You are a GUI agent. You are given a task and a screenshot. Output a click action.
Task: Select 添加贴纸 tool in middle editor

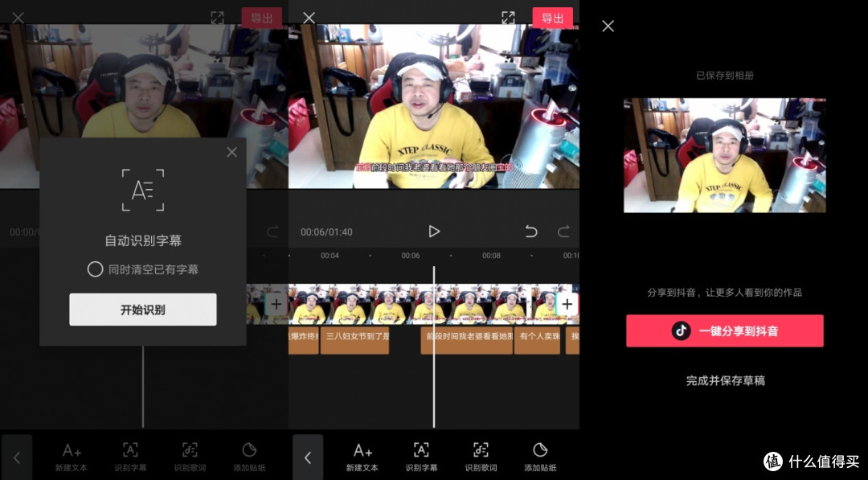pos(540,457)
